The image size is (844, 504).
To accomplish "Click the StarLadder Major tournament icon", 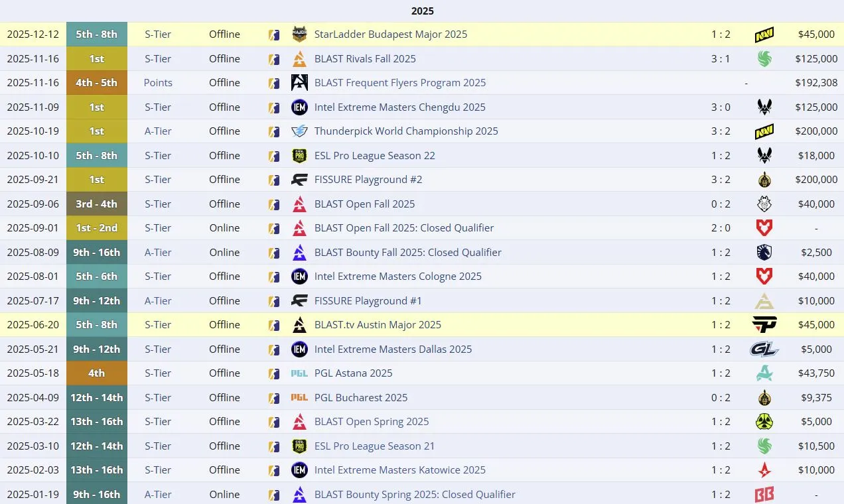I will (299, 34).
